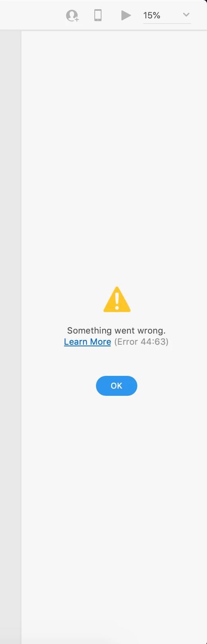Open zoom options next to 15%
This screenshot has width=207, height=644.
coord(186,15)
